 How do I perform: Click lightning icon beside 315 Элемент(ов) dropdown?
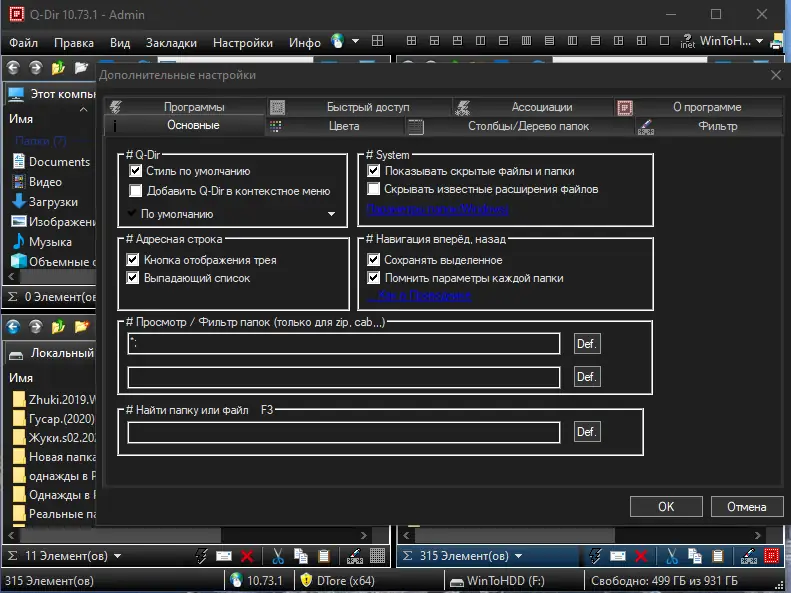tap(595, 556)
